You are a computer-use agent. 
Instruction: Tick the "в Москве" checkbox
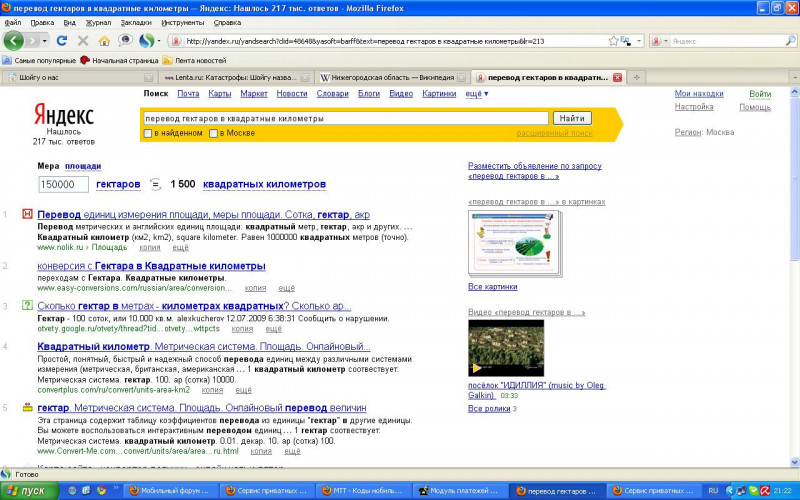coord(213,133)
